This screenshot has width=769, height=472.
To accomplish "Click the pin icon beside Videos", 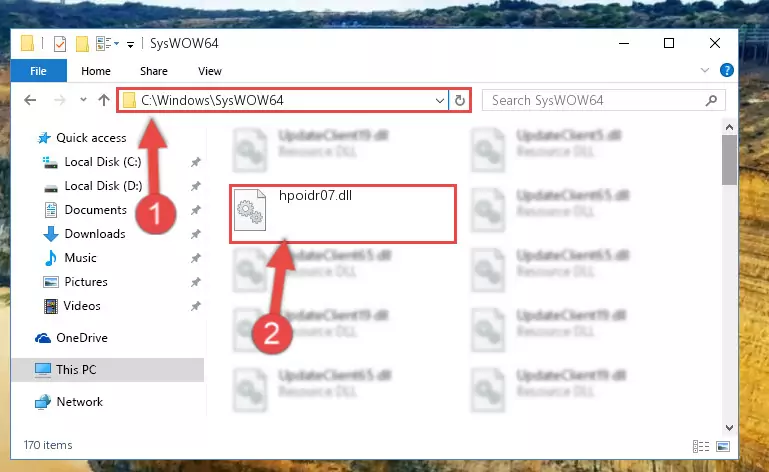I will 196,306.
